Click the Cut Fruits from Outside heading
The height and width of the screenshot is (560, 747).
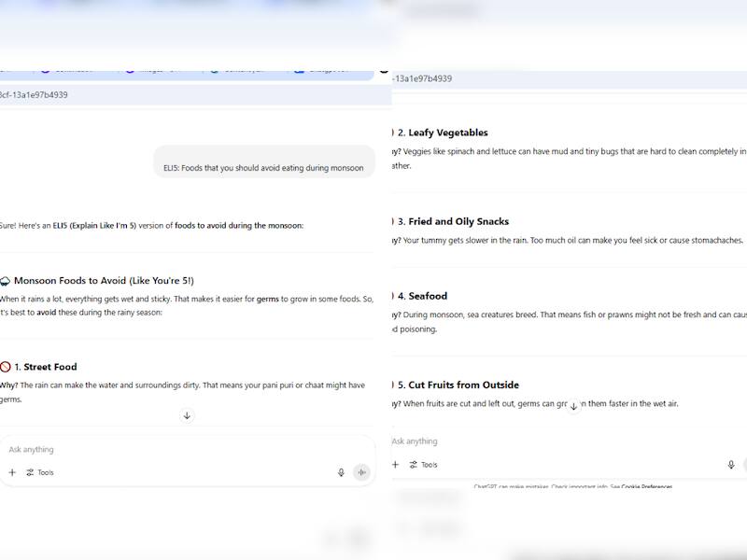coord(463,385)
